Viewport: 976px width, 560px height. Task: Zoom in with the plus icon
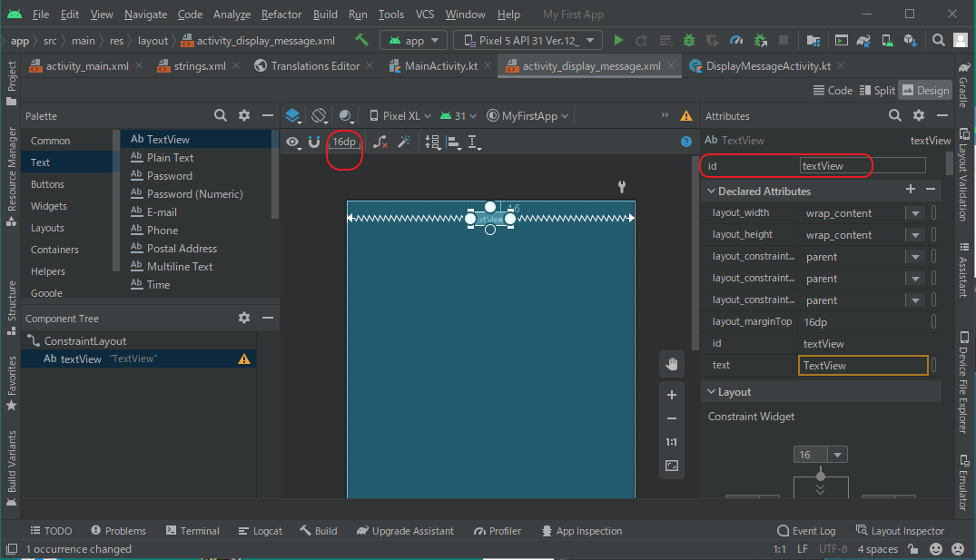click(672, 395)
